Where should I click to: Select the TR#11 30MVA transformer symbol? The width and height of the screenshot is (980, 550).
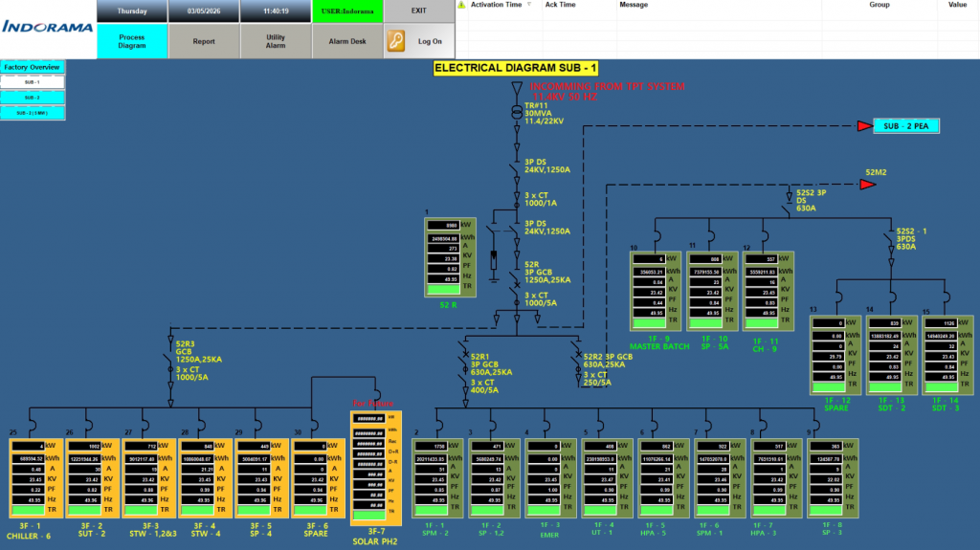(516, 113)
